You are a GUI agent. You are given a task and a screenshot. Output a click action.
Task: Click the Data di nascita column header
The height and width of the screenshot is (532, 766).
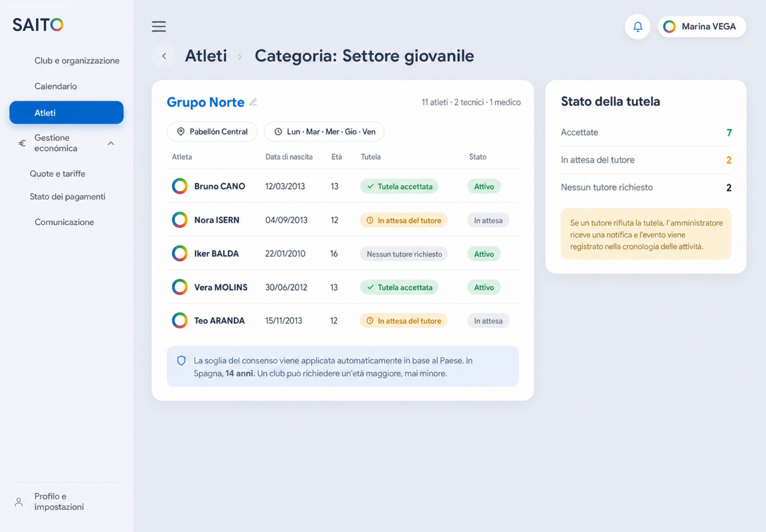click(x=289, y=157)
